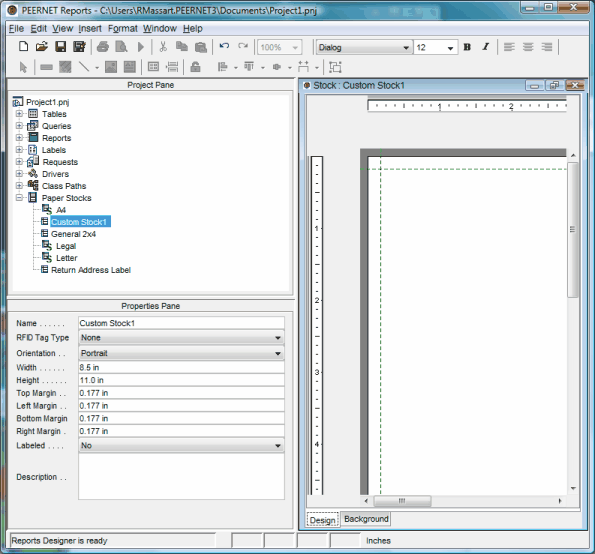The image size is (595, 554).
Task: Open the Orientation Portrait dropdown
Action: [181, 353]
